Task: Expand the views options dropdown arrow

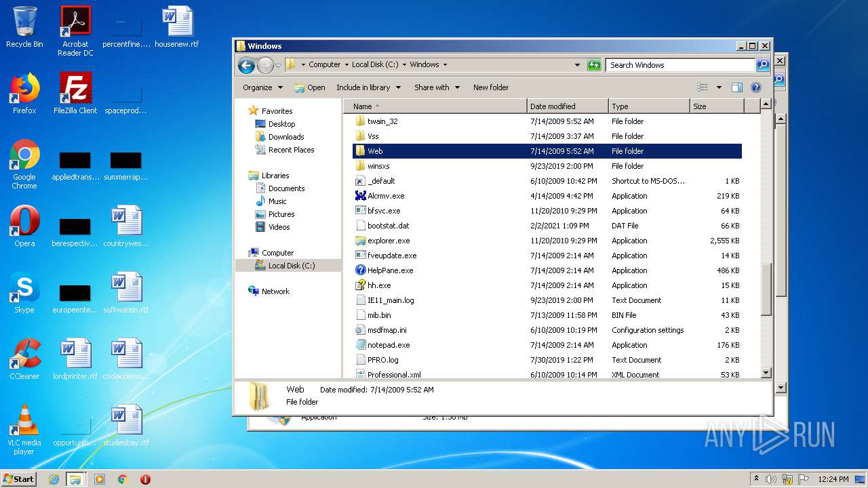Action: click(x=719, y=87)
